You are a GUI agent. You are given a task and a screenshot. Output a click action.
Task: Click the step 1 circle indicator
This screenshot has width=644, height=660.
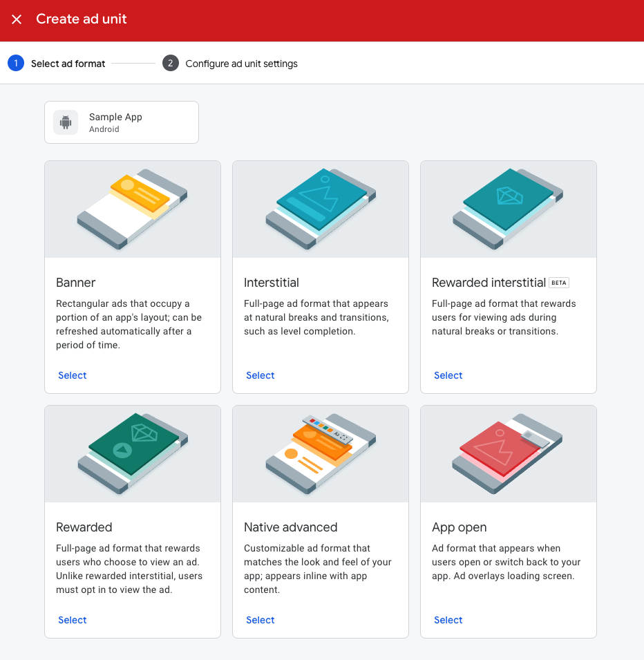15,63
